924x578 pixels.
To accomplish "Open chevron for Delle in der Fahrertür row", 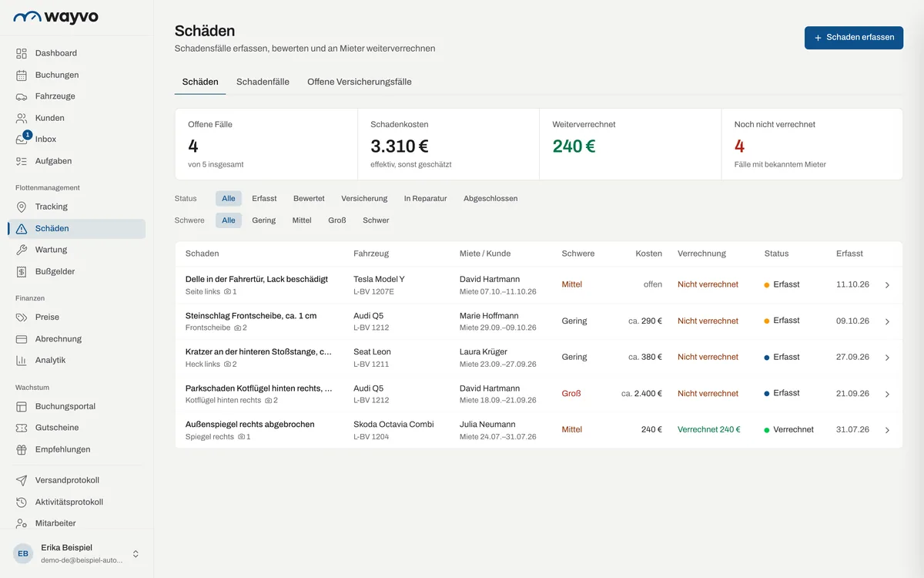I will [887, 285].
